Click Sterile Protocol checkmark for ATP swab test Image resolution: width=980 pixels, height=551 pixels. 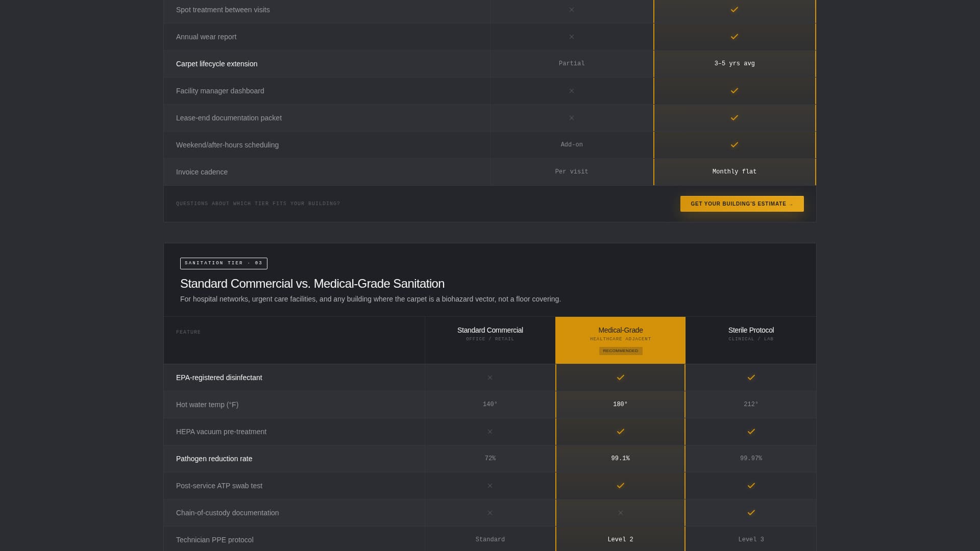click(751, 486)
